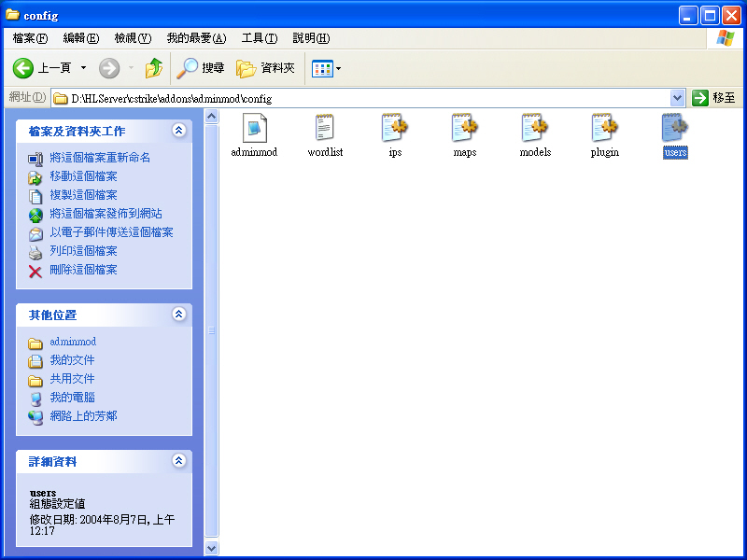Select the plugin config file

coord(605,128)
